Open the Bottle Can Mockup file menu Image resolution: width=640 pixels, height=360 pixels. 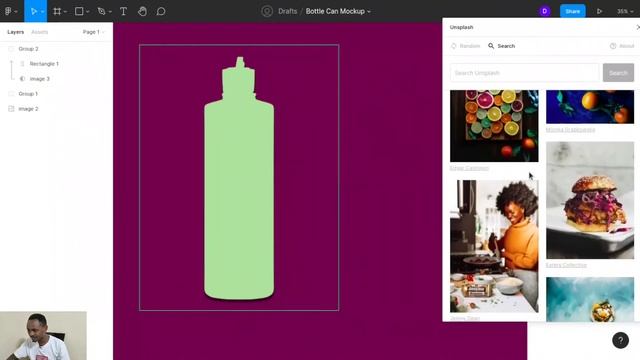(x=338, y=11)
